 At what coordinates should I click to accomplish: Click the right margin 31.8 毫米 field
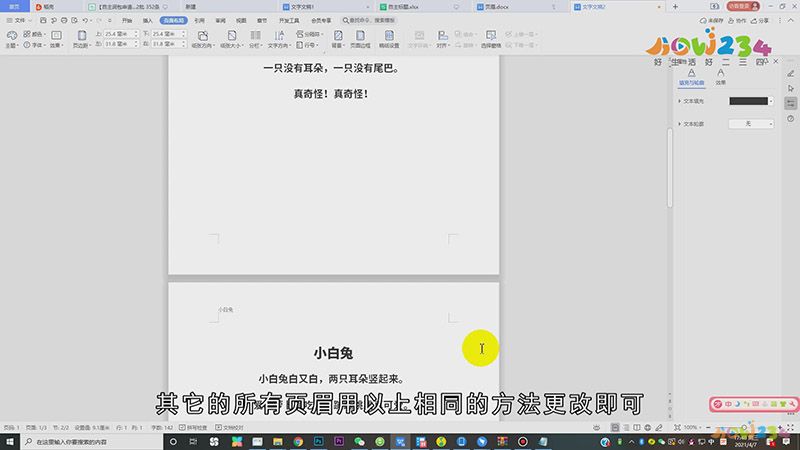pyautogui.click(x=167, y=44)
